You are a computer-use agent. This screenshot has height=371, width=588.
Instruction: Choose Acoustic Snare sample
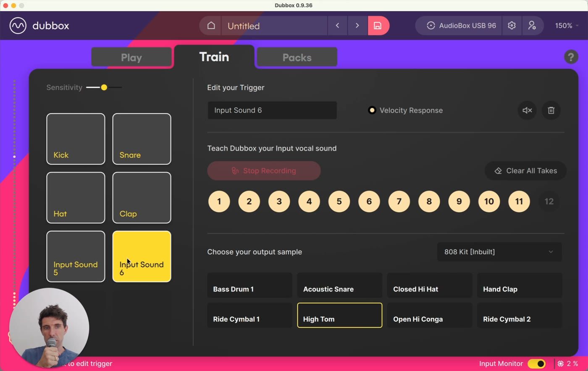[x=340, y=285]
